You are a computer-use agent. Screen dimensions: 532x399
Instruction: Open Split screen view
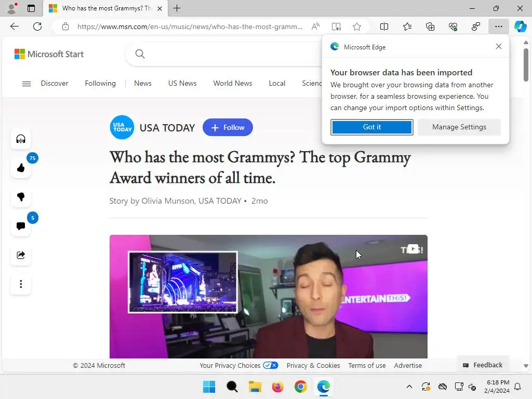click(x=384, y=26)
